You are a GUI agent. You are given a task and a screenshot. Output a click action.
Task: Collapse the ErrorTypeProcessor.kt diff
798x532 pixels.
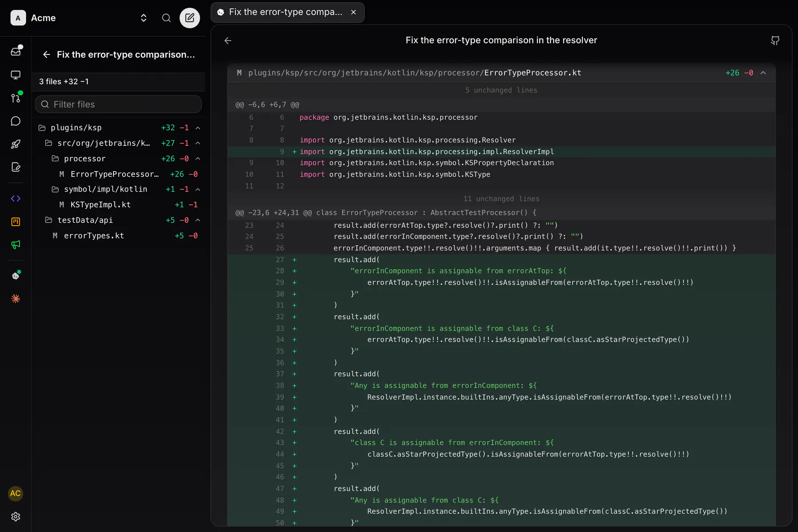(x=763, y=73)
